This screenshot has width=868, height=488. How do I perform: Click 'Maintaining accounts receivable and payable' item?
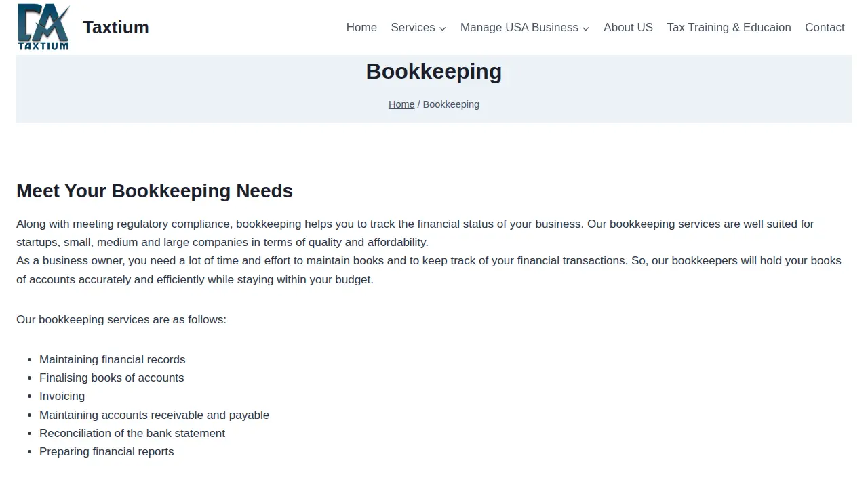(155, 415)
